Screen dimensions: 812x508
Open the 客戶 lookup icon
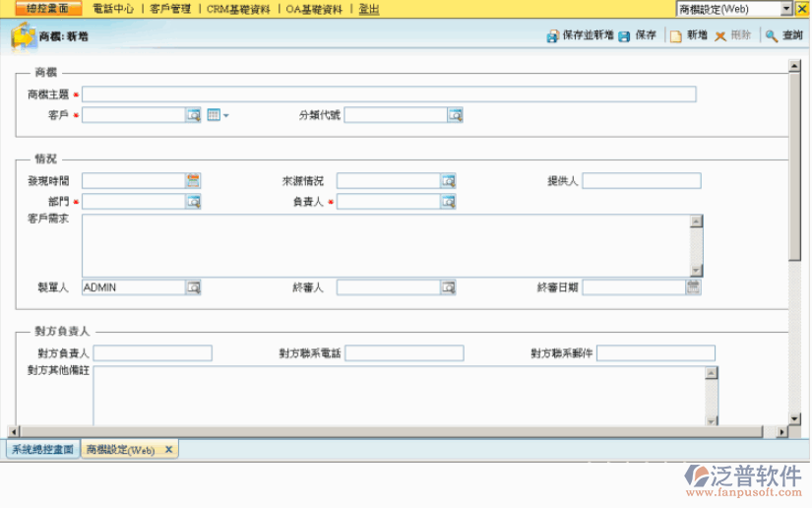tap(193, 115)
